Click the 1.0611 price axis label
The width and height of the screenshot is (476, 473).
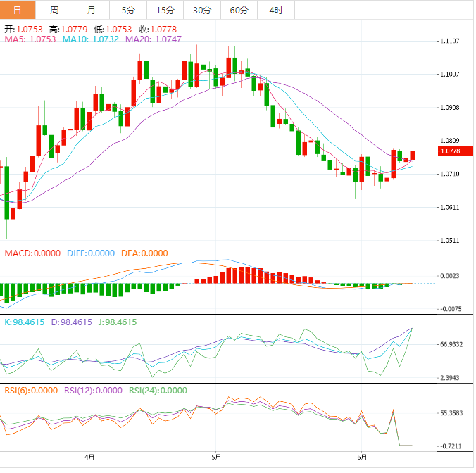pos(450,208)
